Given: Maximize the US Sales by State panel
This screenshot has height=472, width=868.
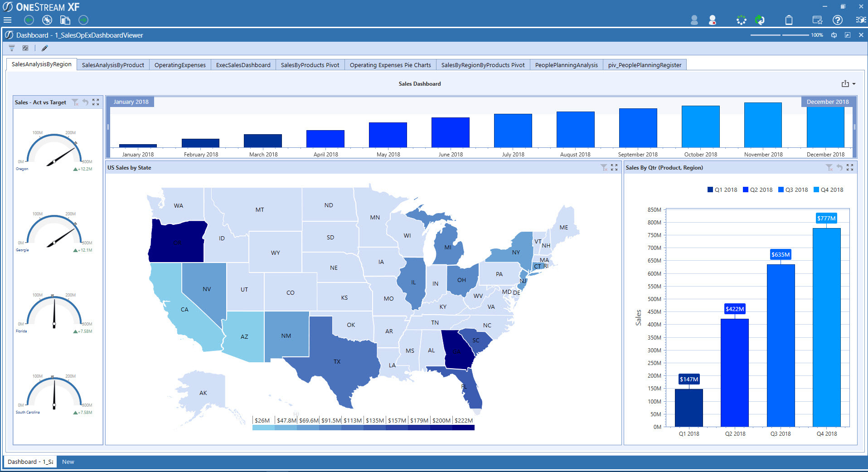Looking at the screenshot, I should click(x=614, y=168).
